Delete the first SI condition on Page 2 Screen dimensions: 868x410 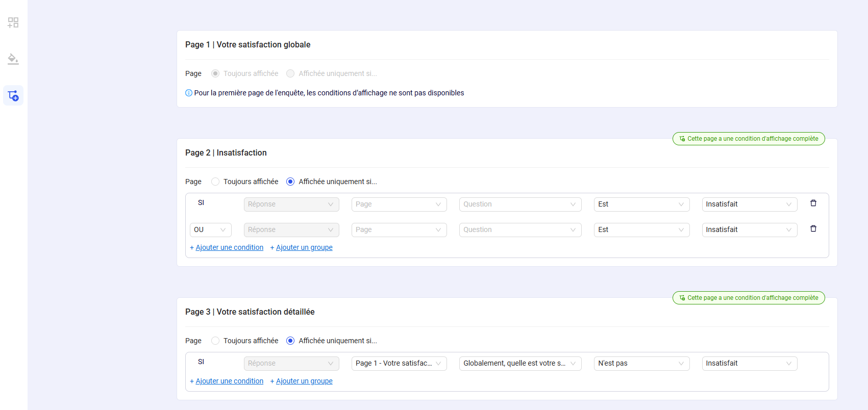[813, 203]
